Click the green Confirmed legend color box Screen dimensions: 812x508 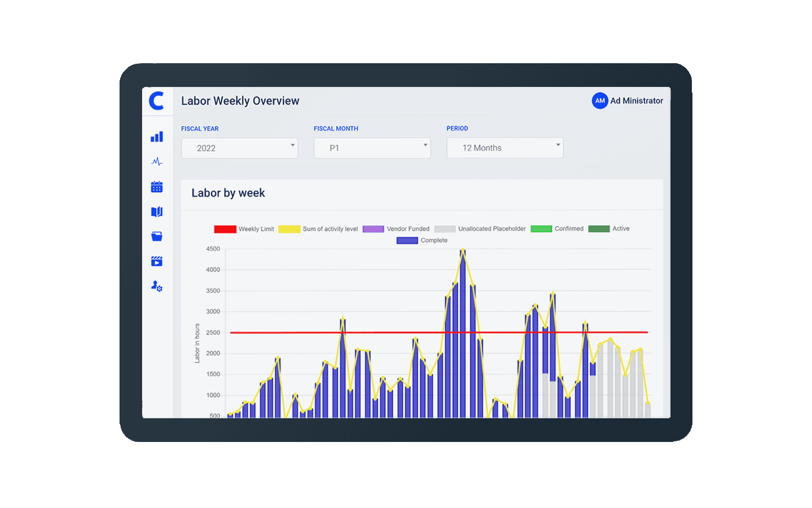pos(541,229)
